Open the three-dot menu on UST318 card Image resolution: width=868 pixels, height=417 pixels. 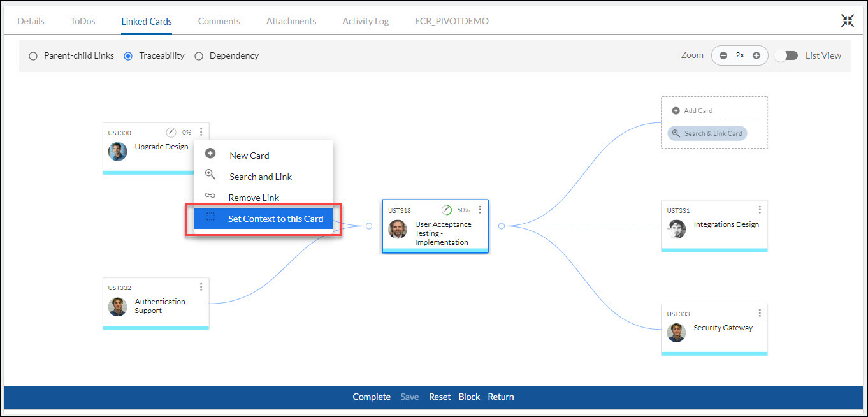[480, 210]
